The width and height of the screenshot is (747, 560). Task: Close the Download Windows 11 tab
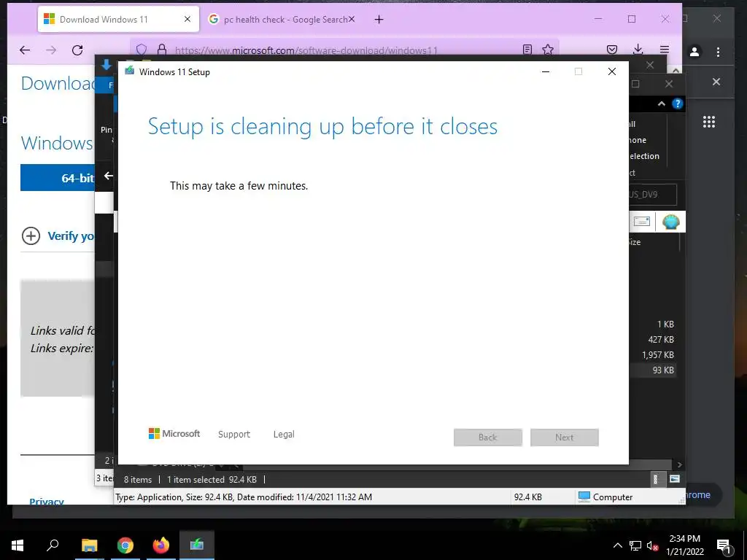click(x=187, y=19)
